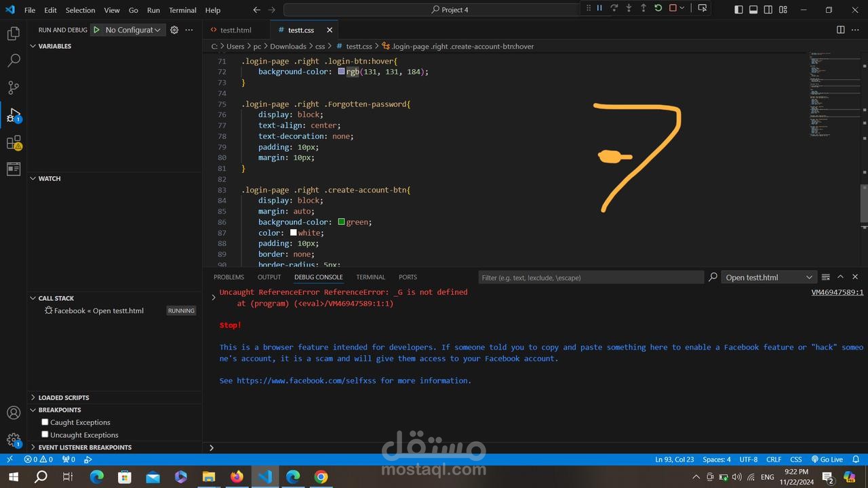Close the testt.css tab
This screenshot has height=488, width=868.
330,30
